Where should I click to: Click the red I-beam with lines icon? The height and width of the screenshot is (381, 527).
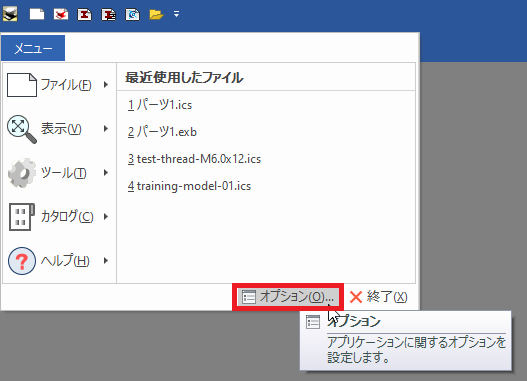[x=109, y=14]
